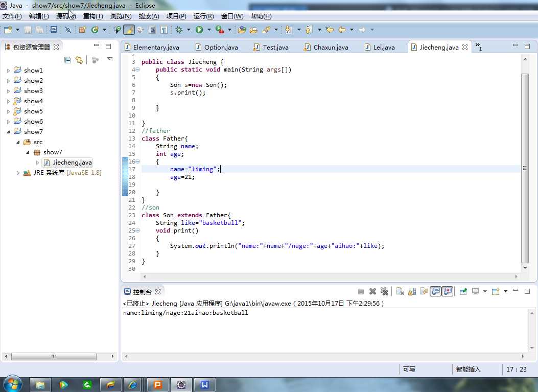
Task: Expand the show1 project
Action: point(8,71)
